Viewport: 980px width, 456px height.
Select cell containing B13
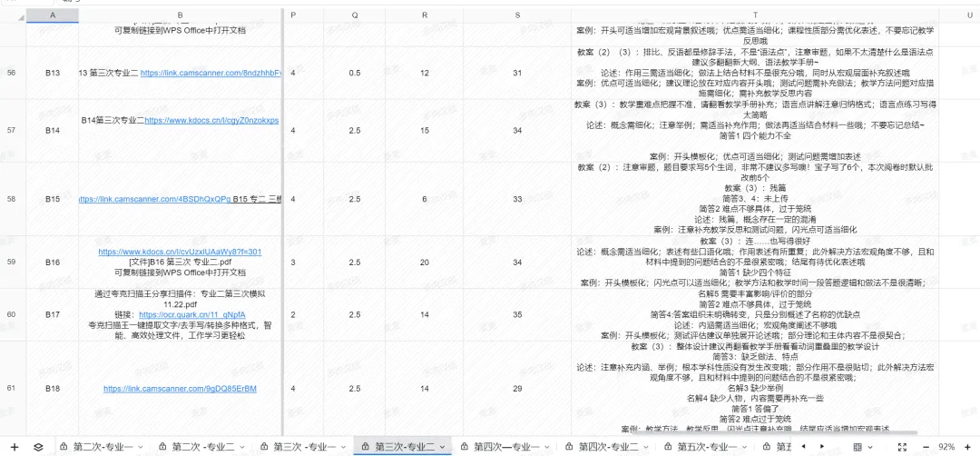click(x=53, y=74)
